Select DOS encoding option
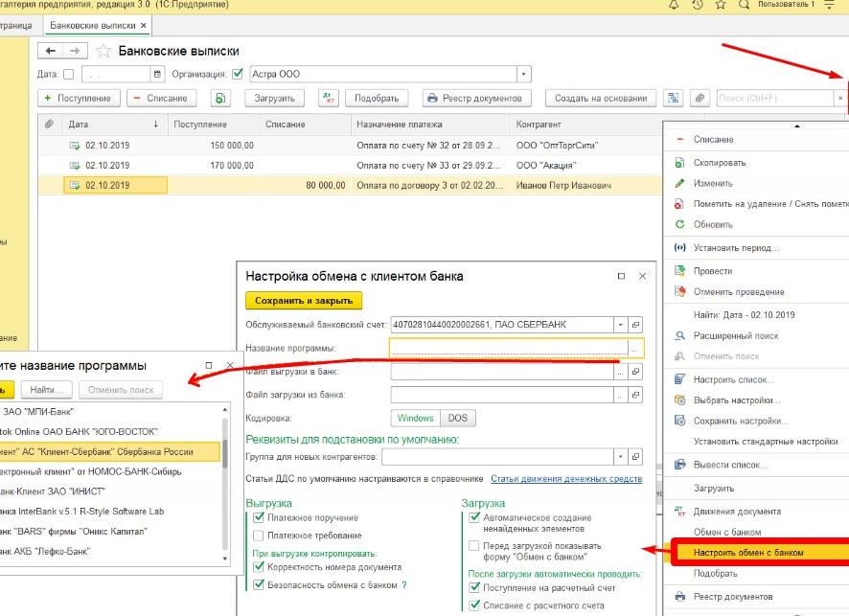Screen dimensions: 849x616 click(457, 418)
